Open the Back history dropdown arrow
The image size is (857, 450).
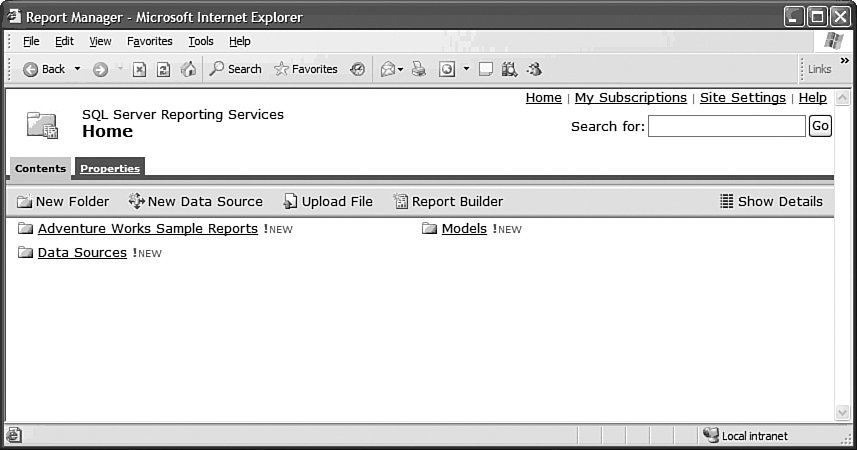[77, 69]
